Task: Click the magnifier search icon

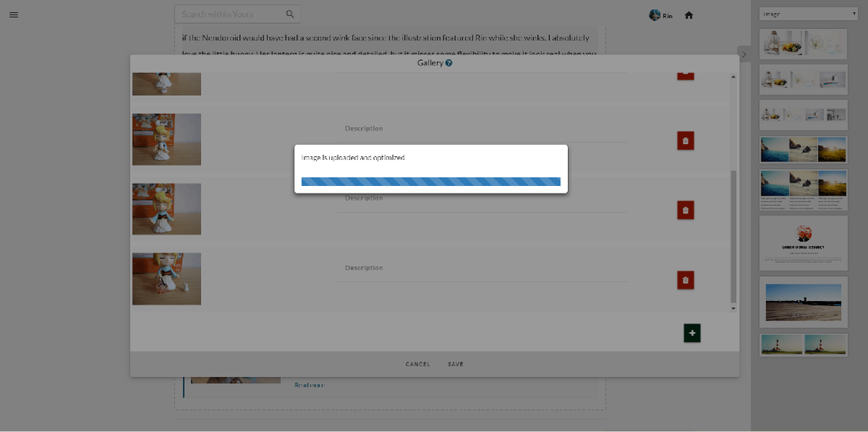Action: [x=290, y=14]
